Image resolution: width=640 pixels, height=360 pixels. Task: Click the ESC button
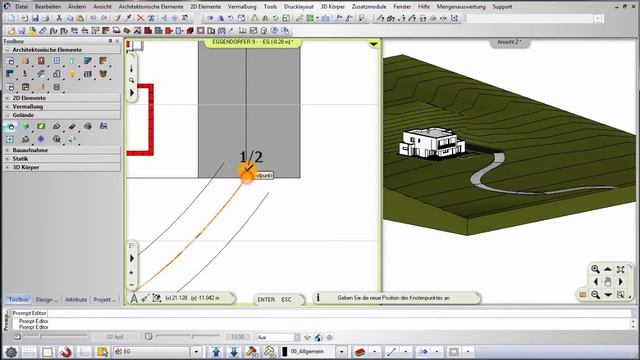tap(287, 299)
